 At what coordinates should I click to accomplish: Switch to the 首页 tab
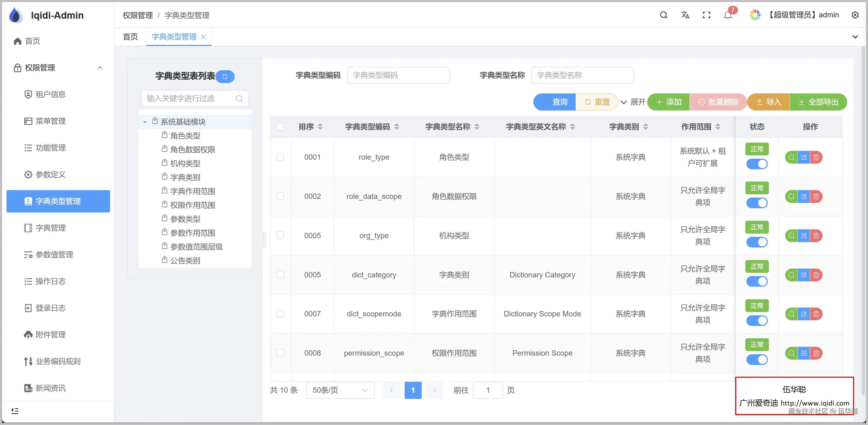[130, 37]
